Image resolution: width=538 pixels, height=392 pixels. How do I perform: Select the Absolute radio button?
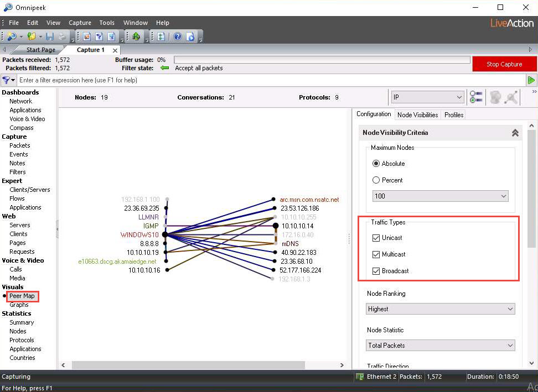376,164
